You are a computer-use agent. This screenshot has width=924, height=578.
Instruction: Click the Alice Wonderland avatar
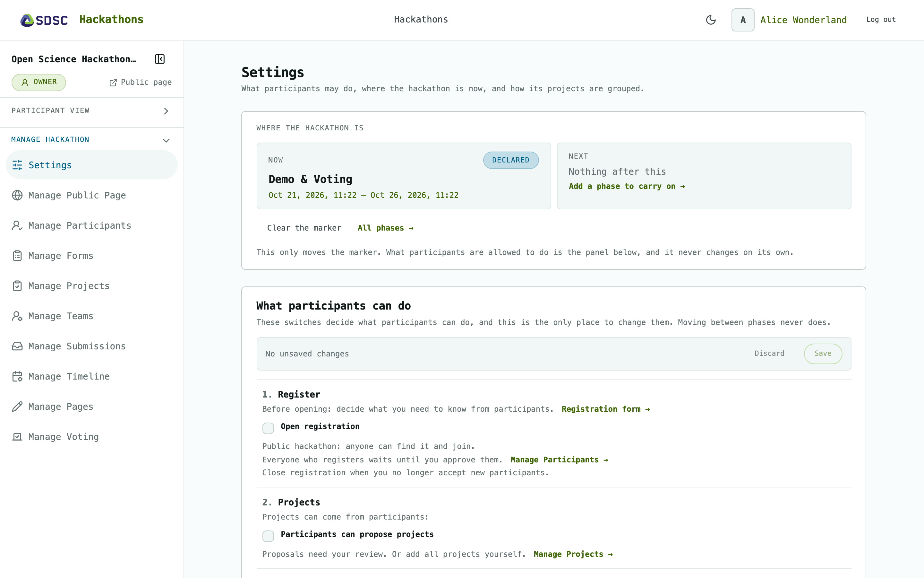coord(743,20)
